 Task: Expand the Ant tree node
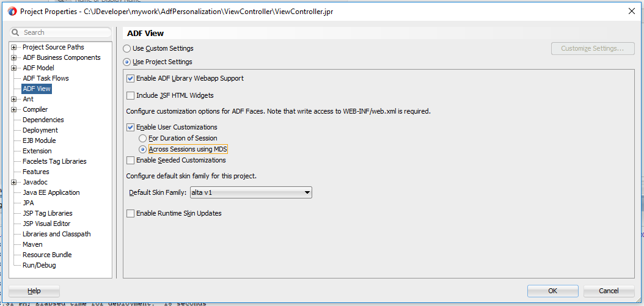point(14,99)
